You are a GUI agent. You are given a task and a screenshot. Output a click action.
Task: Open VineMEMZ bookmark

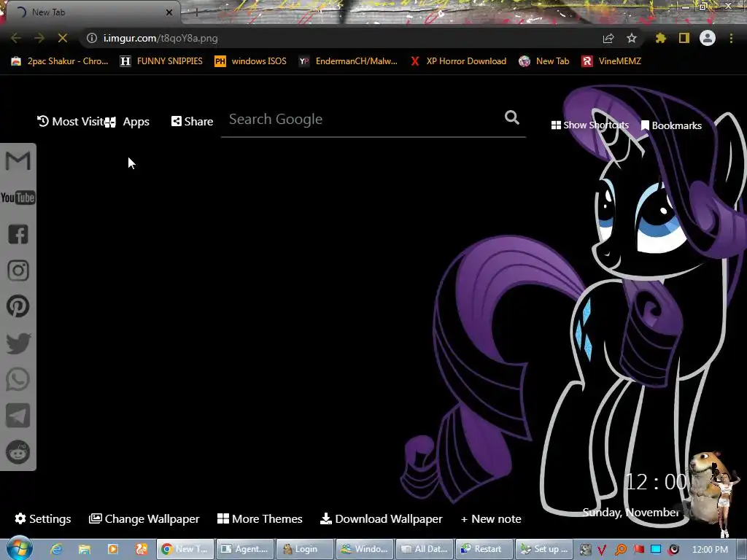pyautogui.click(x=611, y=61)
